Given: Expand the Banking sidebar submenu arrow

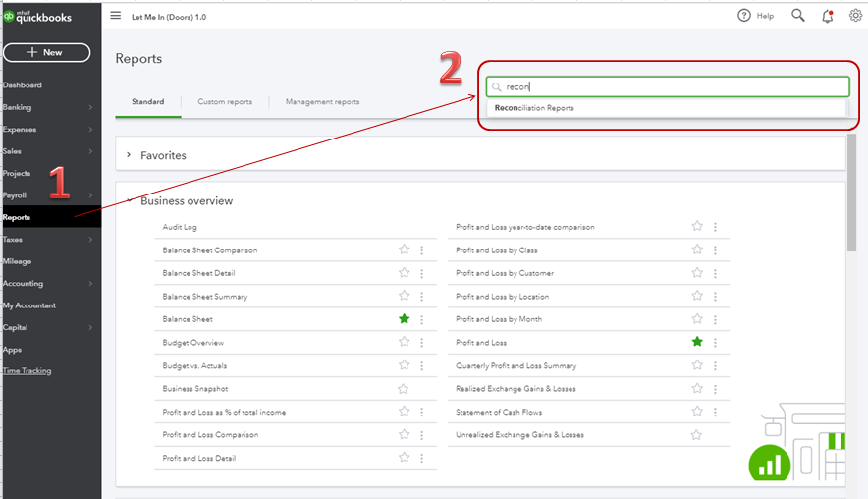Looking at the screenshot, I should (x=90, y=107).
